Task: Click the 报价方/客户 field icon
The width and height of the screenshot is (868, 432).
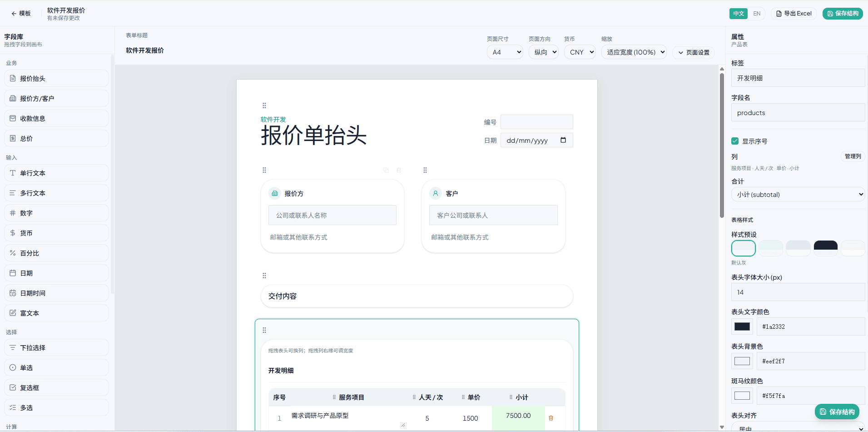Action: click(13, 98)
